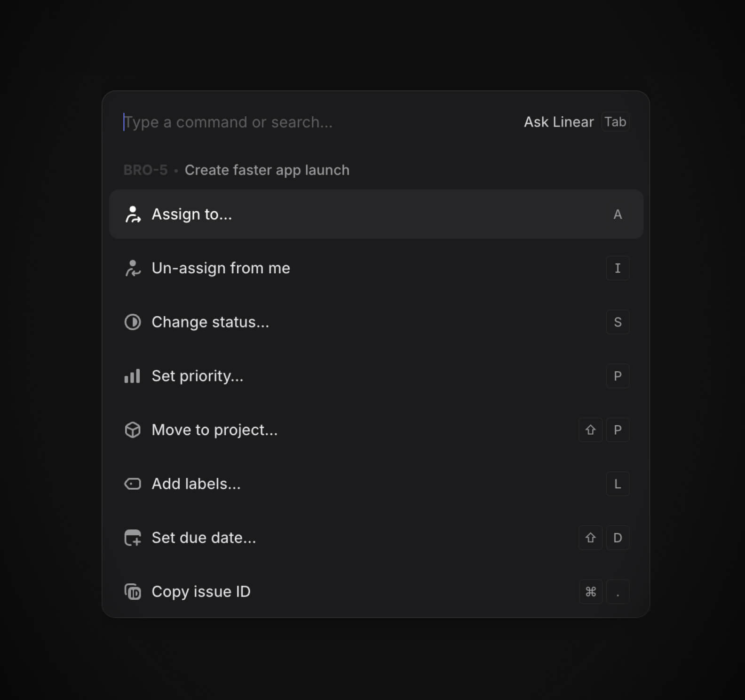Viewport: 745px width, 700px height.
Task: Click the Add labels tag icon
Action: coord(133,484)
